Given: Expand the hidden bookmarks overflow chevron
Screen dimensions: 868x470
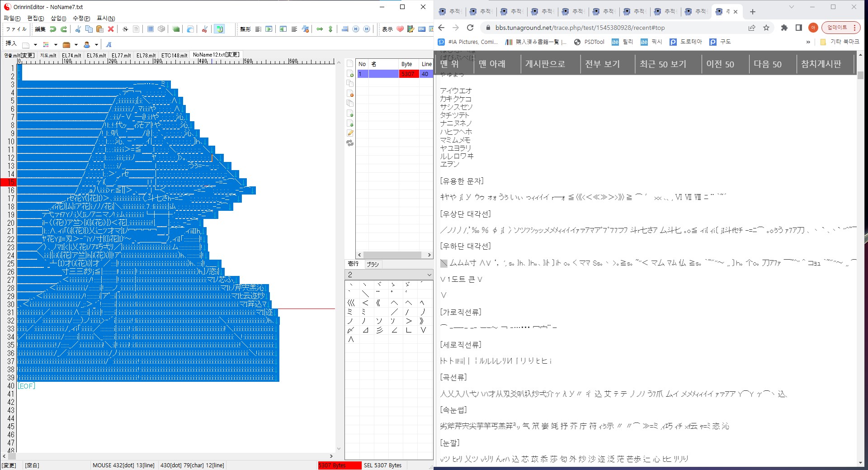Looking at the screenshot, I should tap(808, 42).
